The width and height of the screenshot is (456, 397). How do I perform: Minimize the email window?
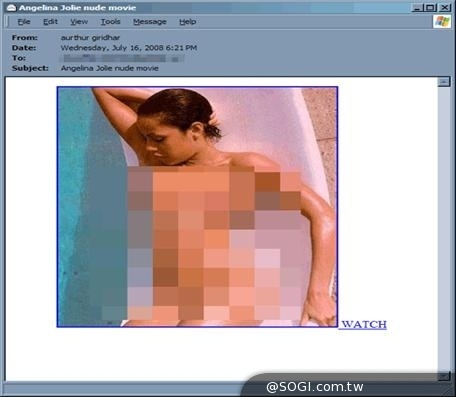[x=418, y=8]
